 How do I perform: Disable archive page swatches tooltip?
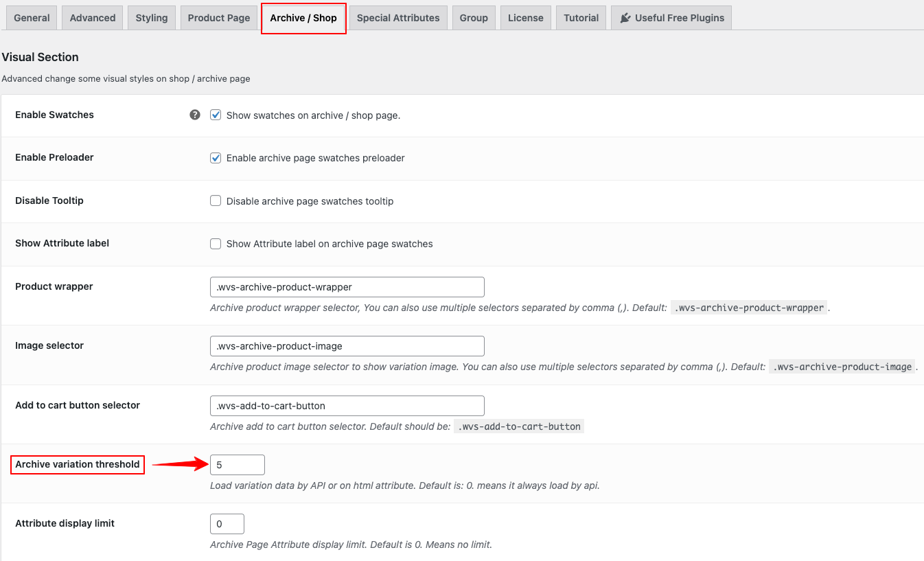(x=216, y=201)
